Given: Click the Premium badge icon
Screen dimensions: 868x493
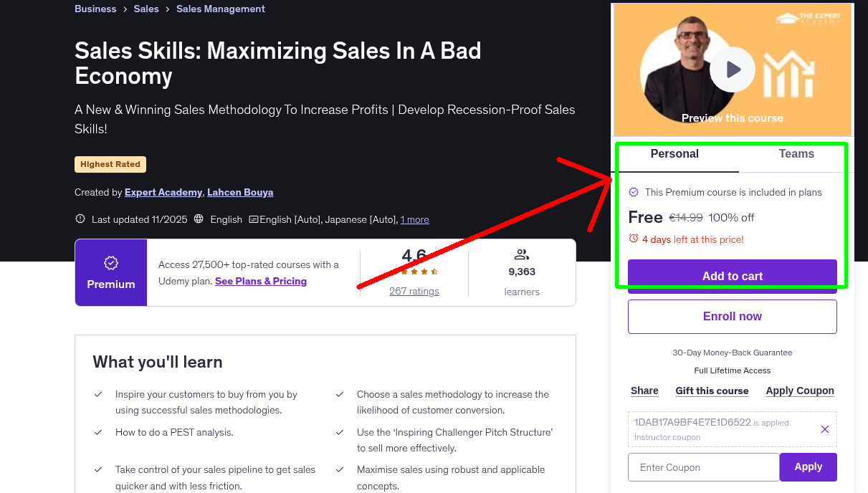Looking at the screenshot, I should click(110, 264).
